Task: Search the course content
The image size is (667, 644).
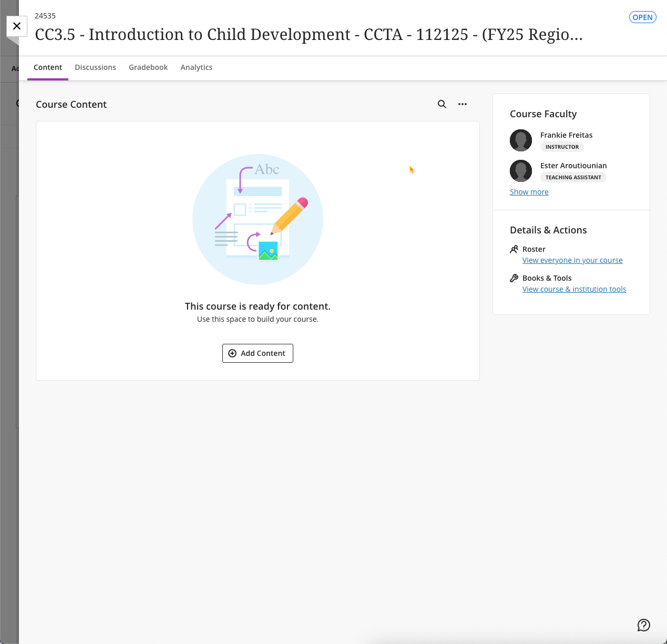Action: click(x=442, y=104)
